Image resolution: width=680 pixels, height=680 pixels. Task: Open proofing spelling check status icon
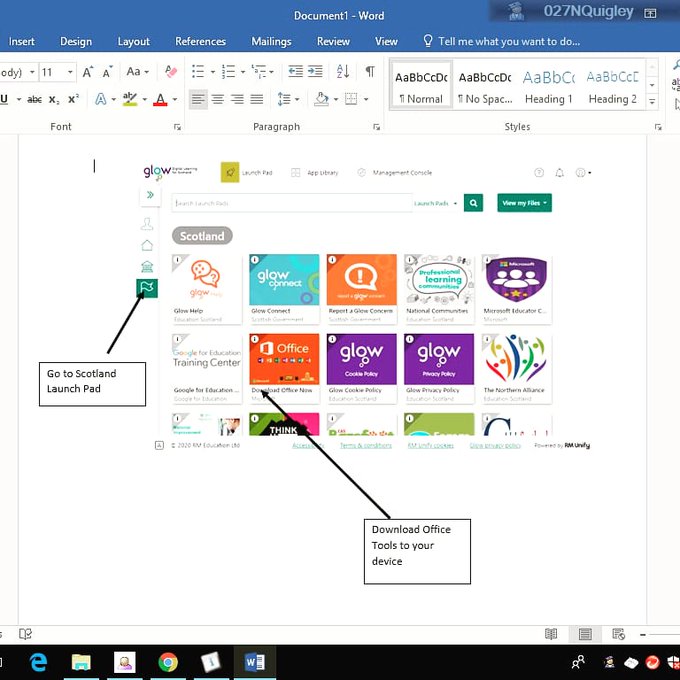click(x=25, y=634)
